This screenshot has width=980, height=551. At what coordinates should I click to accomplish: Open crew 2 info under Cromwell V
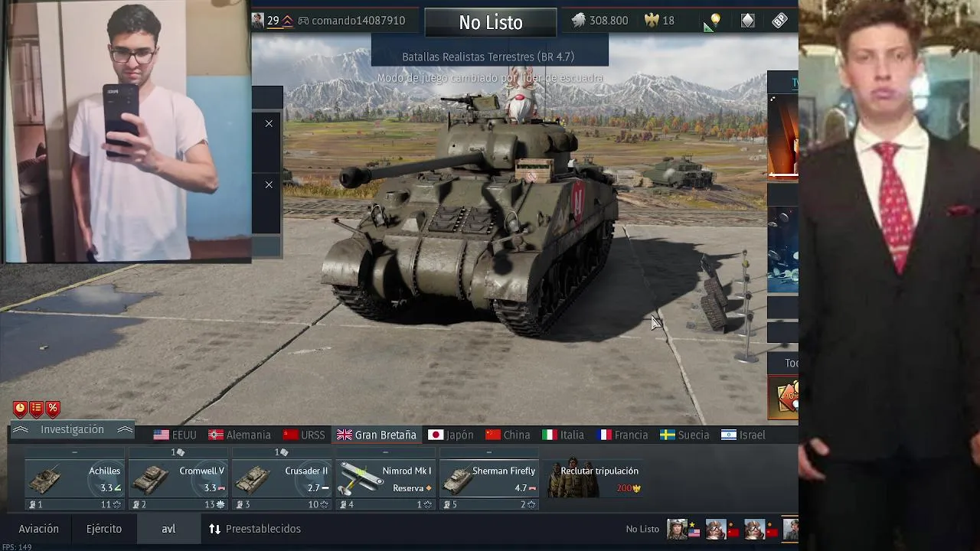[x=139, y=504]
